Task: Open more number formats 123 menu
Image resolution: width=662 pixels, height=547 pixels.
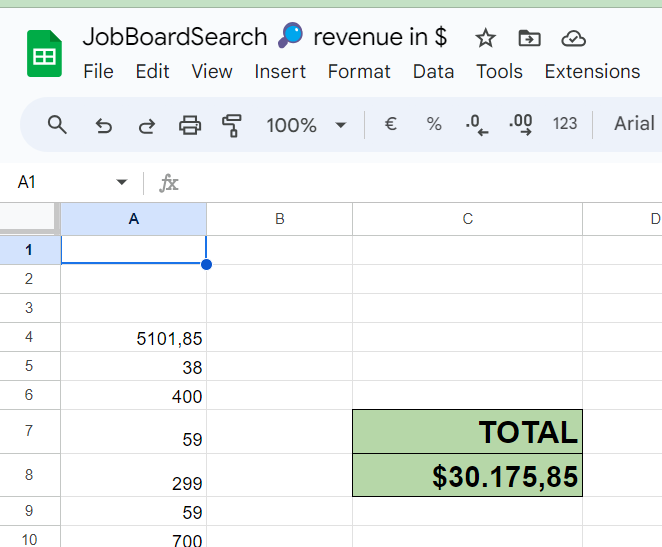Action: (x=565, y=124)
